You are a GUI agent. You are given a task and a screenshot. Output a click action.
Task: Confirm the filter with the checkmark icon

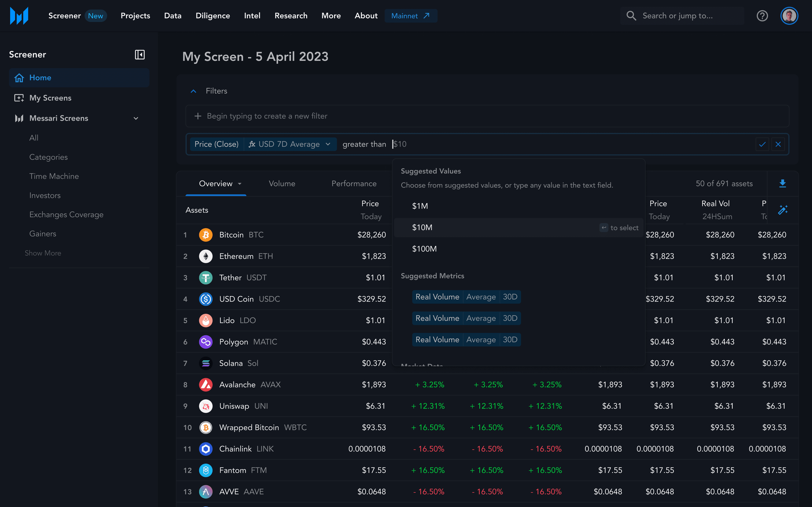[x=762, y=144]
